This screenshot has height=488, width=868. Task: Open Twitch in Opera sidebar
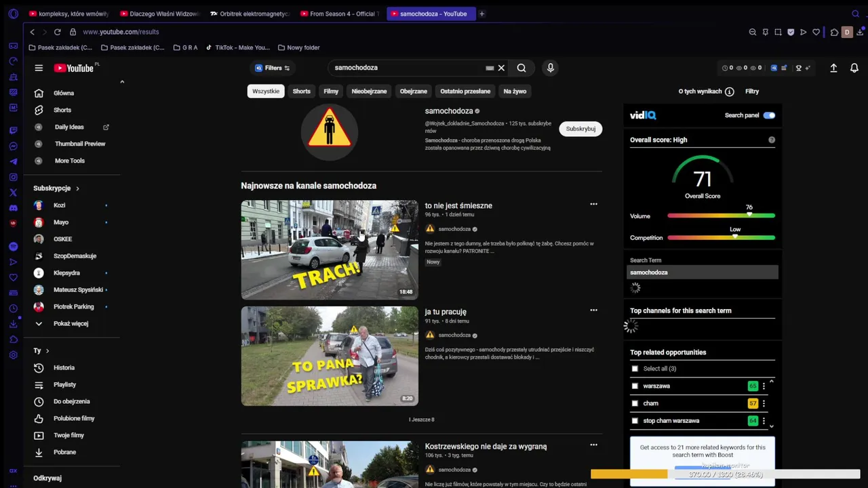tap(13, 130)
